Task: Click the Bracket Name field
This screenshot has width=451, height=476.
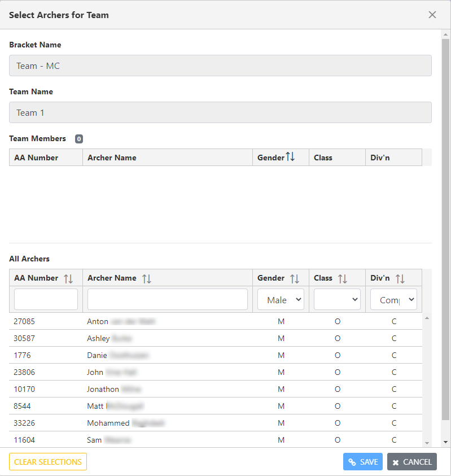Action: pos(220,65)
